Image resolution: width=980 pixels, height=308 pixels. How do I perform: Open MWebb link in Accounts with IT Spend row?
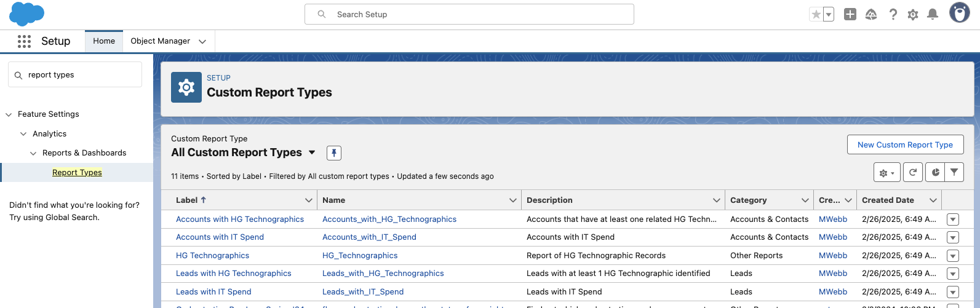(x=833, y=237)
